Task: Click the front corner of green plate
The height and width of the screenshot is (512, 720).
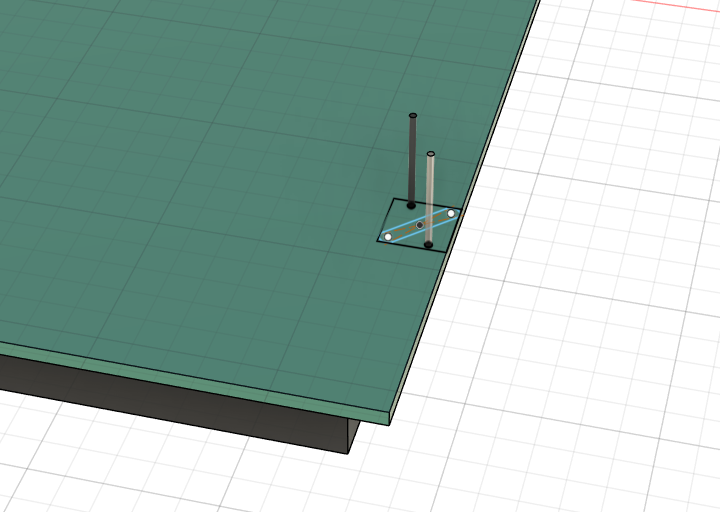Action: tap(388, 418)
